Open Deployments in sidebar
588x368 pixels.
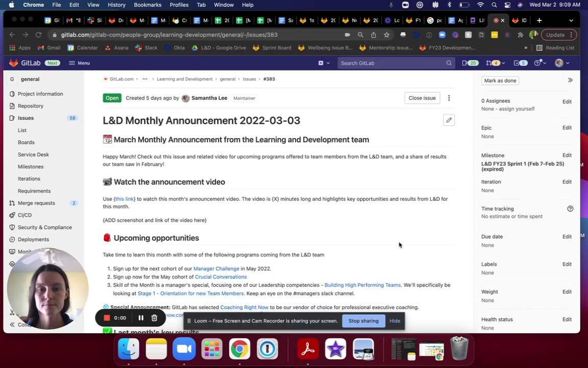(x=33, y=240)
